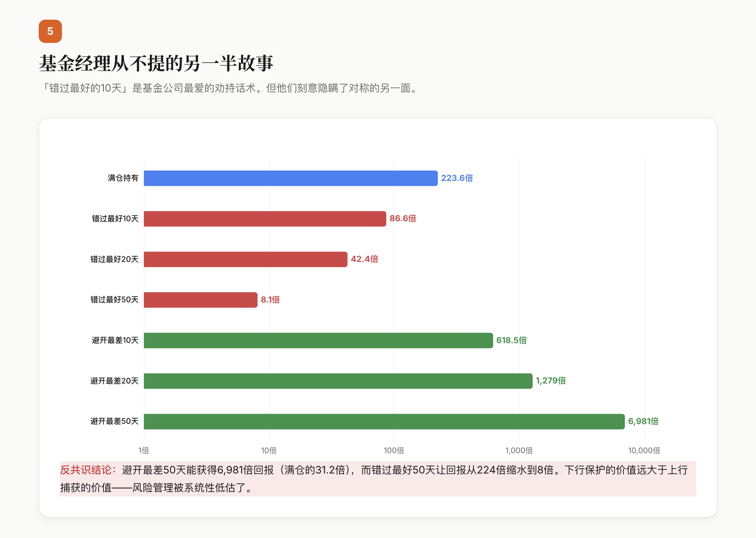
Task: Click the red 错过最好20天 bar
Action: coord(245,259)
